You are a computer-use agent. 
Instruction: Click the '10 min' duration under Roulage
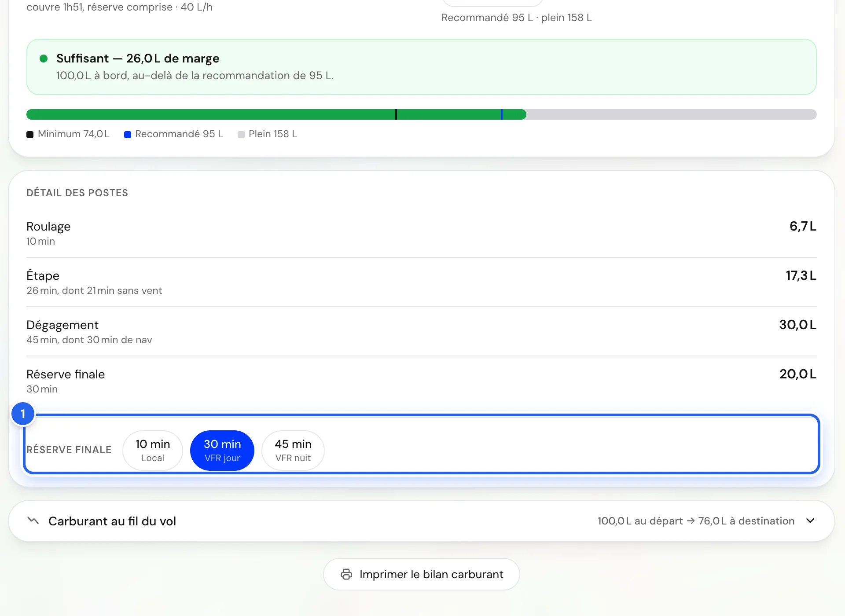(x=40, y=241)
